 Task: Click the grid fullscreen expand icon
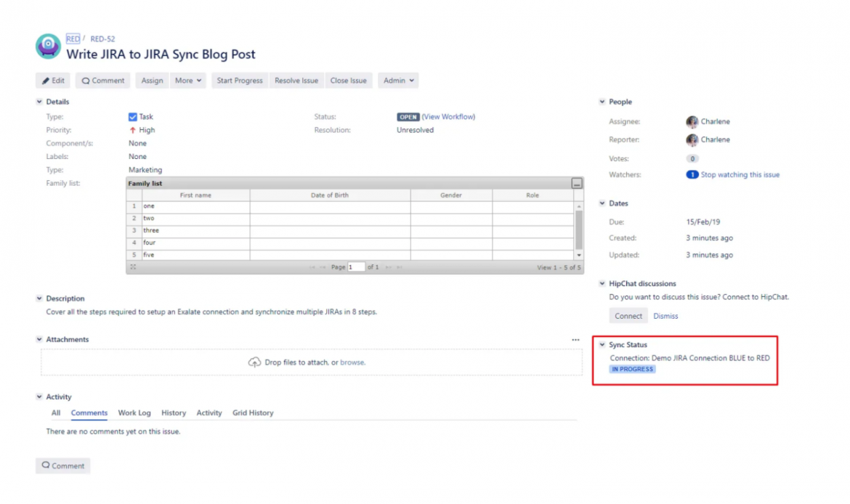coord(134,267)
